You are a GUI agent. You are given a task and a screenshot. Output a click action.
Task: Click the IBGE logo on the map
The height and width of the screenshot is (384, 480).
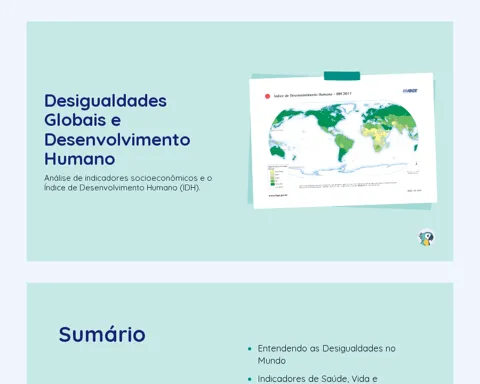click(410, 91)
